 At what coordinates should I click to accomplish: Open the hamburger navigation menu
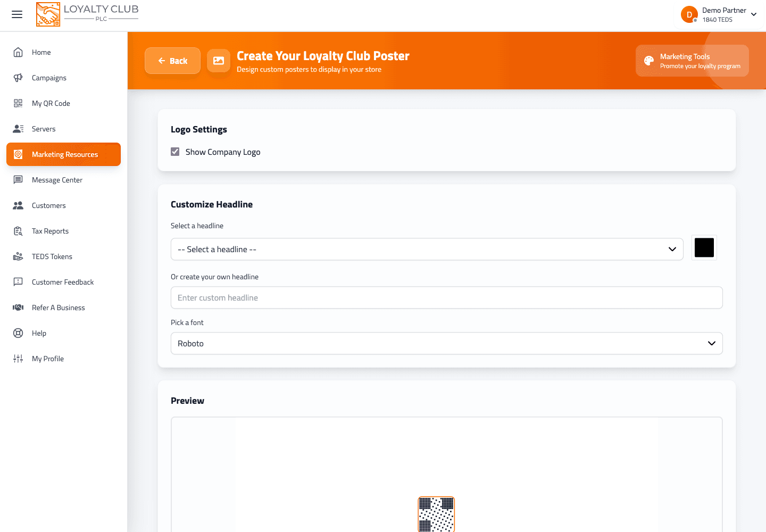tap(17, 14)
